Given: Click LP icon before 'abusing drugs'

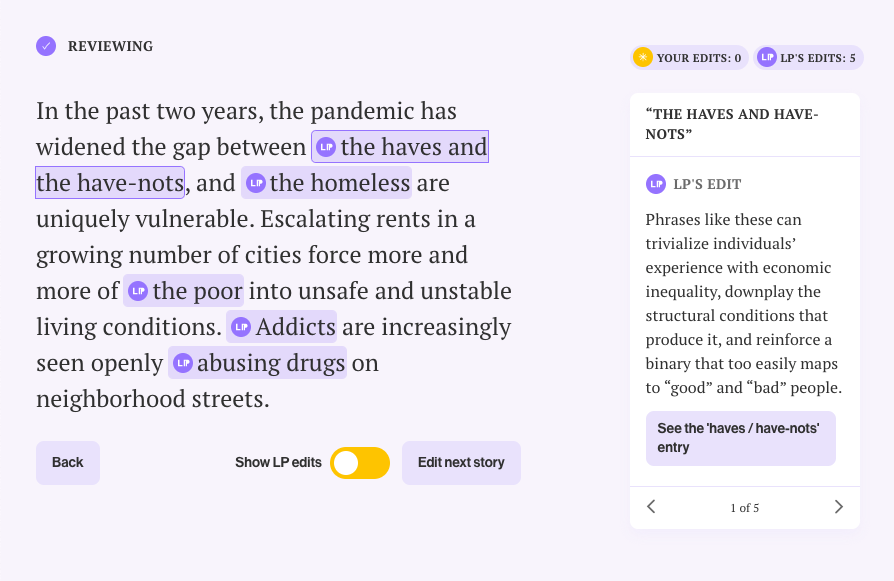Looking at the screenshot, I should (x=183, y=363).
